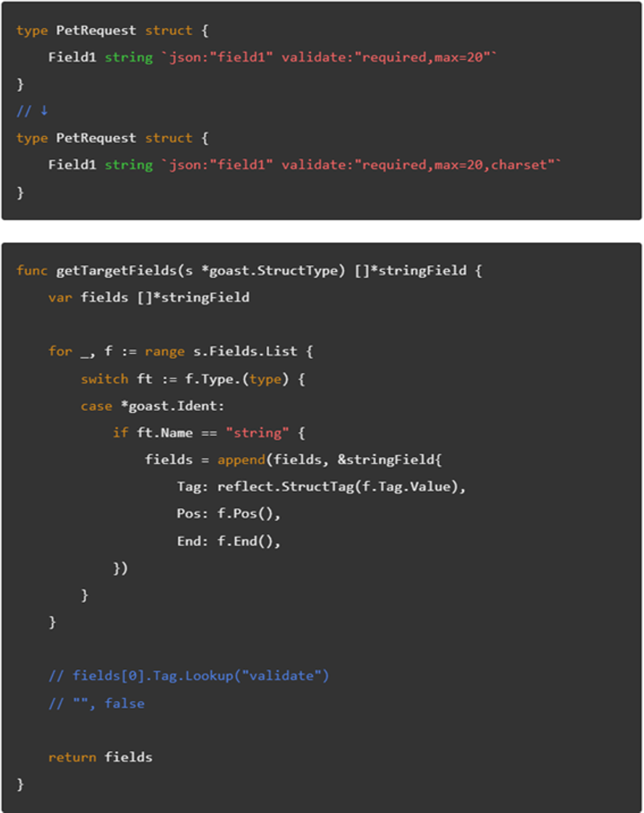Click the charset value in the validate tag

click(x=519, y=165)
